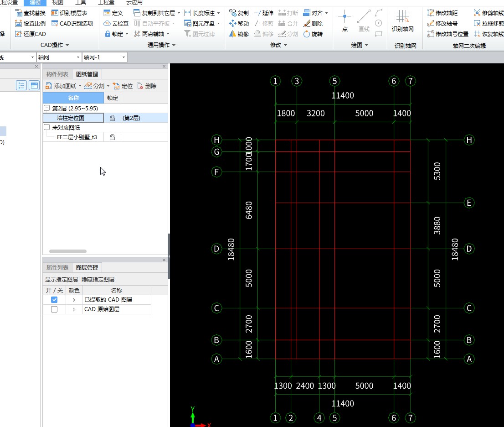Viewport: 504px width, 427px height.
Task: Select the 复制 copy tool
Action: (239, 13)
